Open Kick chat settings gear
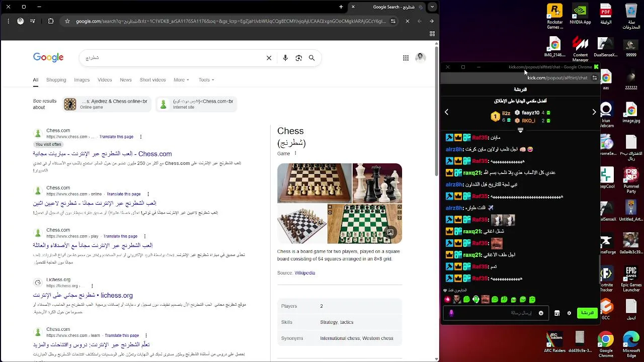This screenshot has width=644, height=362. click(569, 313)
